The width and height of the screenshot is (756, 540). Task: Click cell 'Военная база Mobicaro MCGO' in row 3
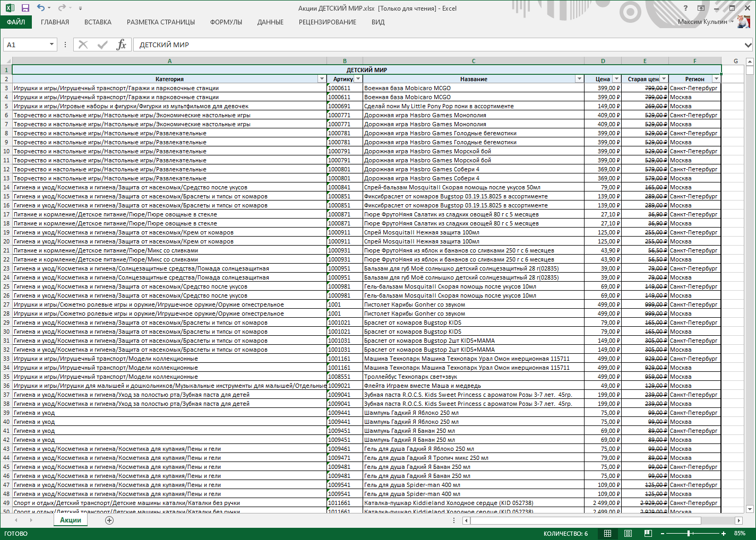(474, 88)
